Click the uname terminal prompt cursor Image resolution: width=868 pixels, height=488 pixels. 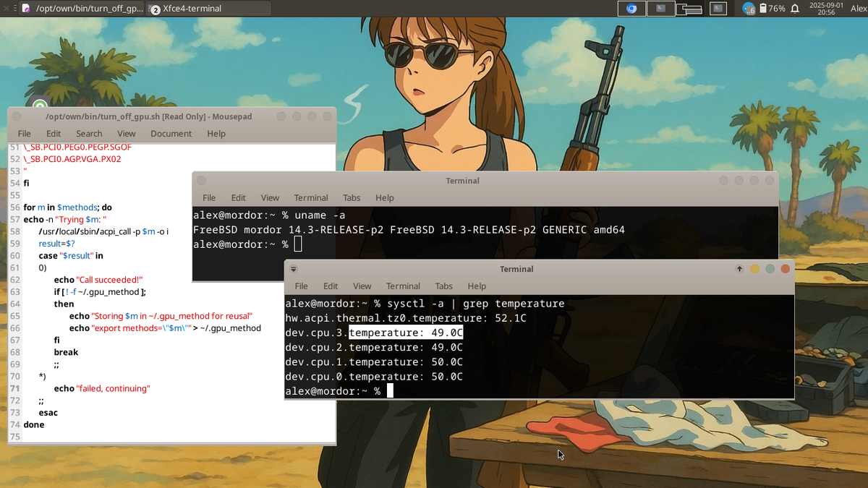[x=298, y=244]
